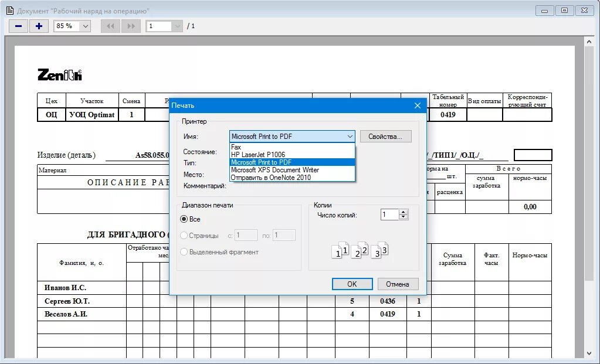Click the vertical scrollbar thumb
Screen dimensions: 600x364
[589, 164]
